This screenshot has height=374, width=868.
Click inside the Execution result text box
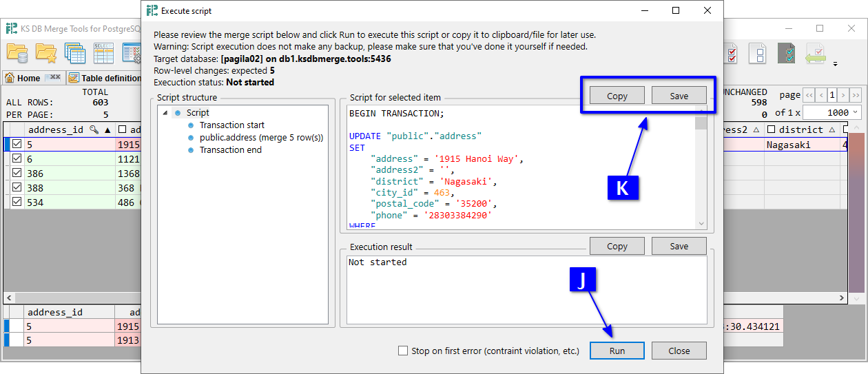(526, 289)
